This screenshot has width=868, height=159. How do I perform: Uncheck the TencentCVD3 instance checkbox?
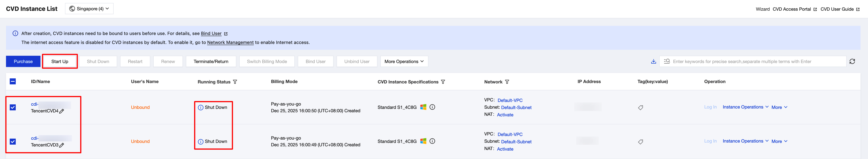[13, 142]
